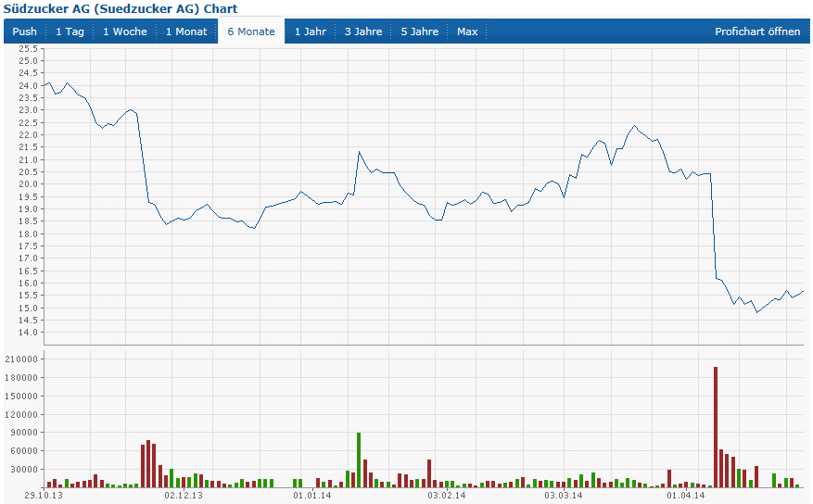Click the 01.01.14 date label
This screenshot has height=504, width=813.
coord(312,496)
